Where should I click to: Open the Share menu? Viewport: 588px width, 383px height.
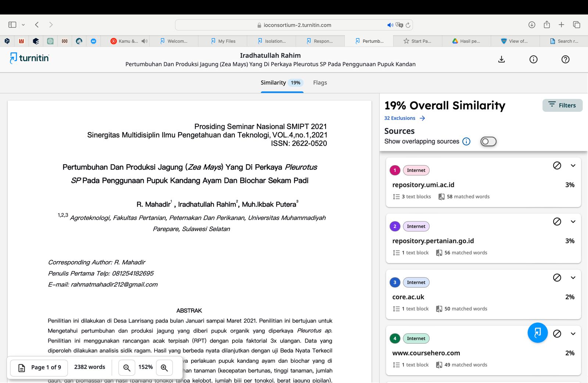(x=547, y=24)
